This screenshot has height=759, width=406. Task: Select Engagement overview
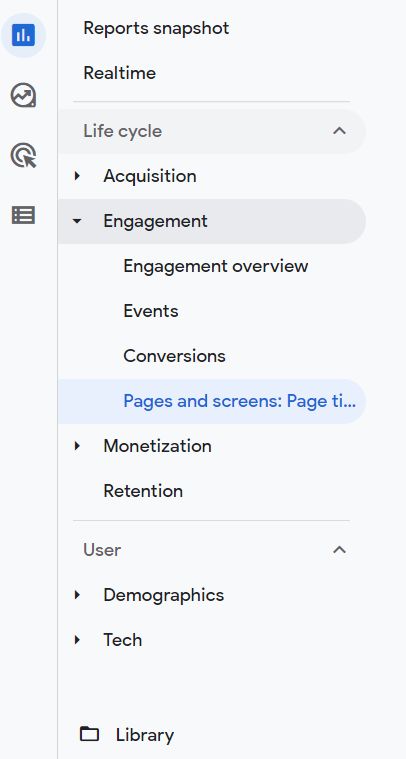point(216,266)
